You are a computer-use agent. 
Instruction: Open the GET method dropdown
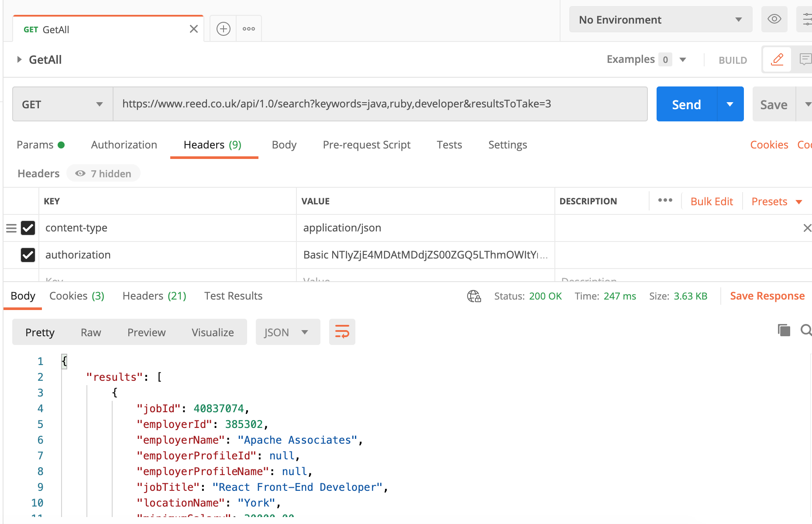63,104
